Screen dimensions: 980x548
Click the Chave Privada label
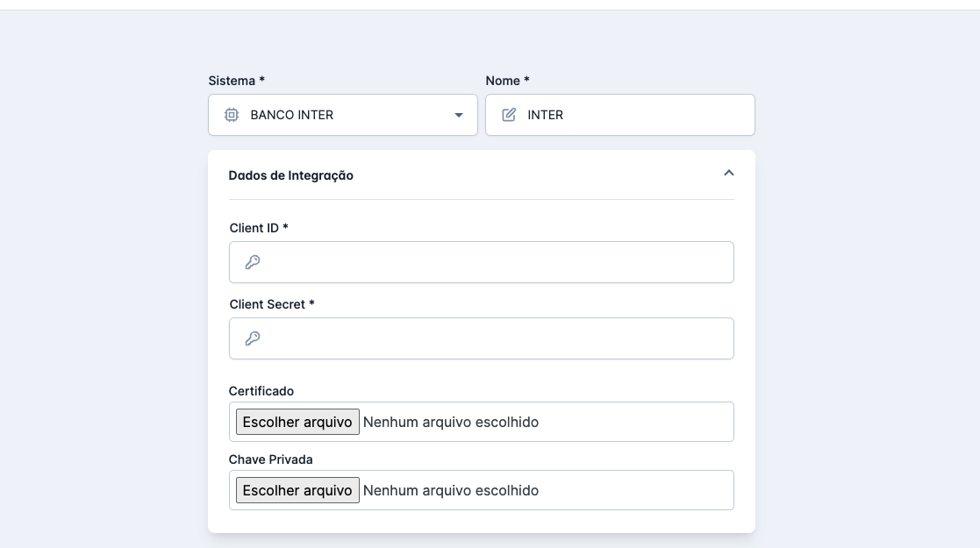pyautogui.click(x=270, y=459)
